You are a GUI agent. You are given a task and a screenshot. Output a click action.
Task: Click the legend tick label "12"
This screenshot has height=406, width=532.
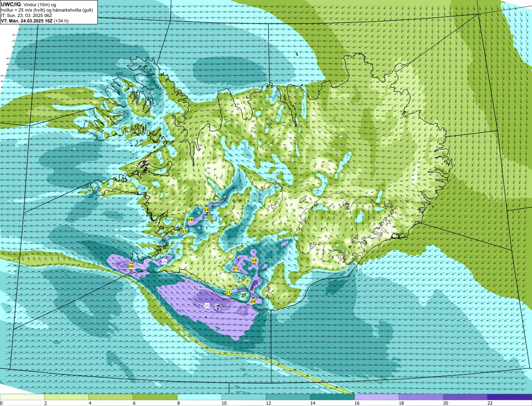tap(268, 403)
